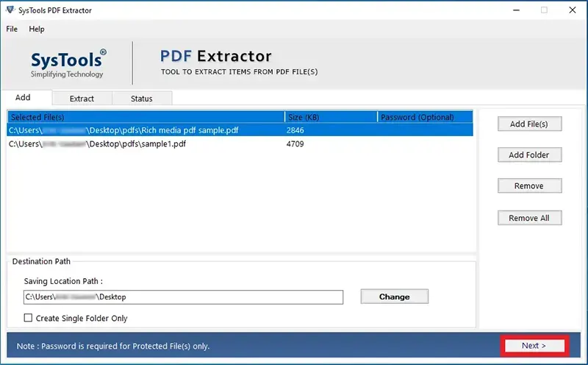Switch to the Status tab
The width and height of the screenshot is (588, 365).
coord(142,99)
